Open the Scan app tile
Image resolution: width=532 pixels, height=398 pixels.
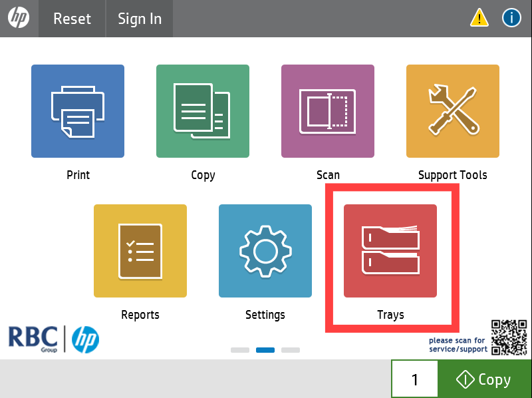tap(328, 111)
